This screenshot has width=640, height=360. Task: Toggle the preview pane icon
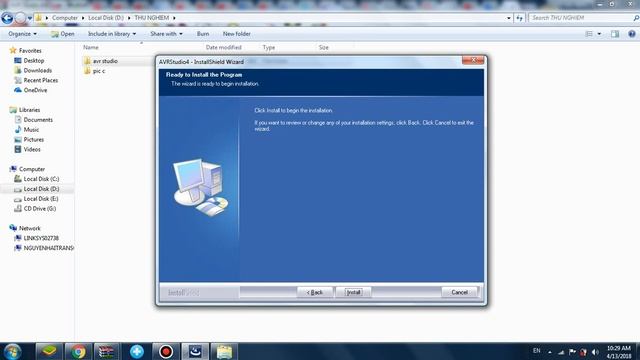click(615, 34)
